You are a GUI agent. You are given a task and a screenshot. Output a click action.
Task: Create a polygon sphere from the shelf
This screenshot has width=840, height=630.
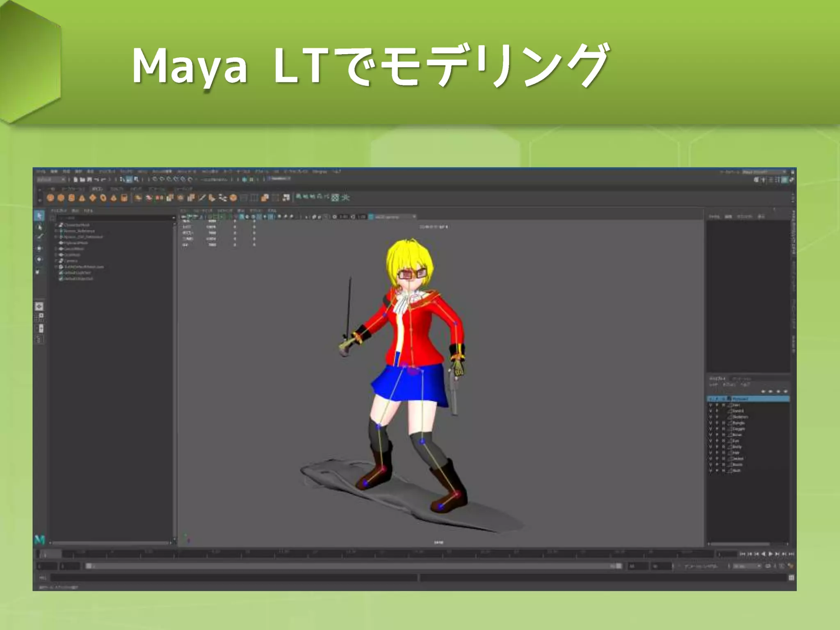pos(50,198)
